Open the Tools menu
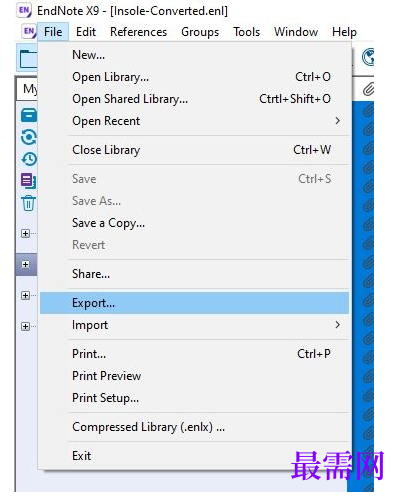This screenshot has width=403, height=497. [x=246, y=32]
